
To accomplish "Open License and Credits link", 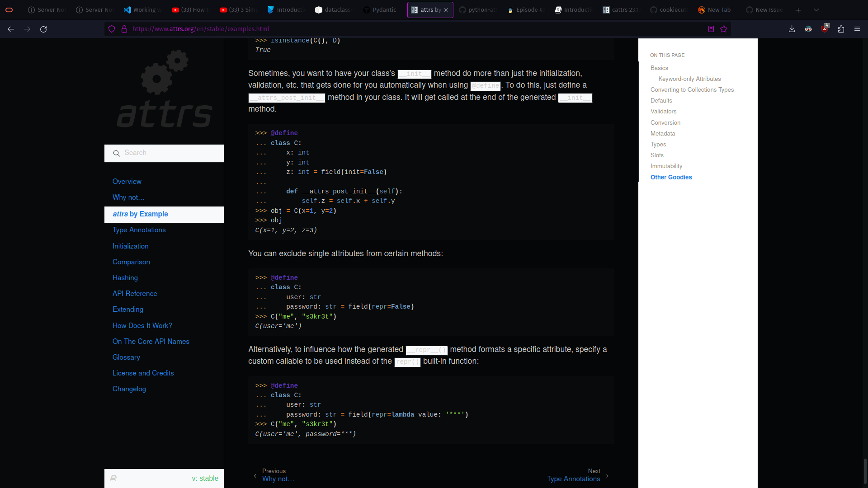I will [143, 373].
